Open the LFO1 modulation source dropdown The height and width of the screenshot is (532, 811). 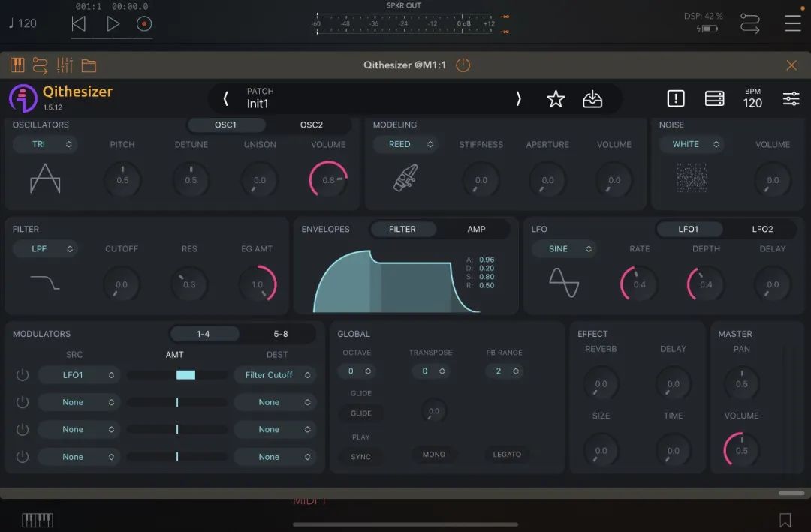(x=79, y=375)
